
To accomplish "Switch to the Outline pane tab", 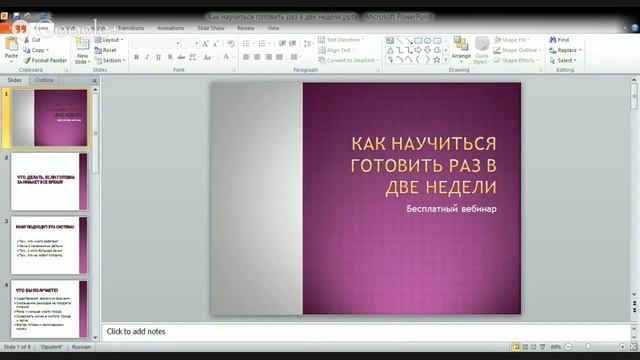I will pos(44,80).
